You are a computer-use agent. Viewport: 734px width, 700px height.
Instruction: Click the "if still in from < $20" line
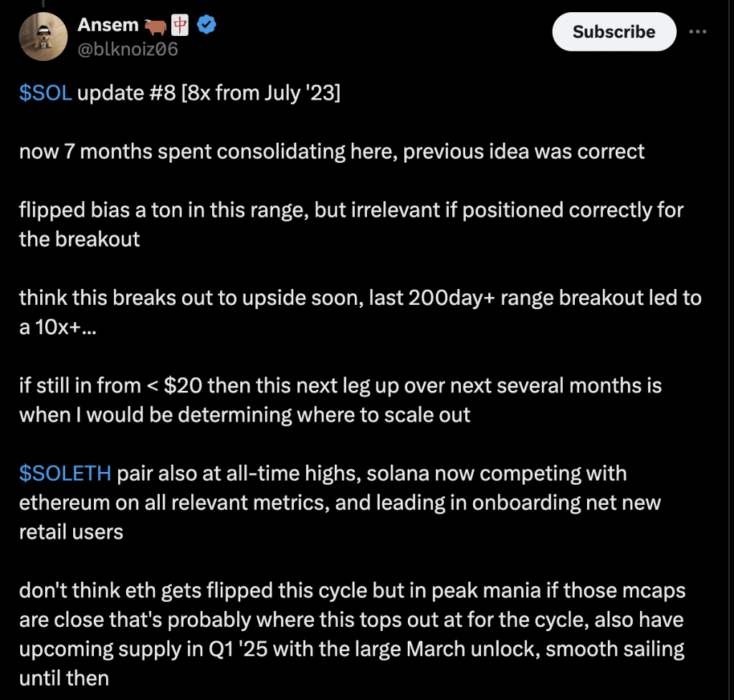pyautogui.click(x=340, y=386)
